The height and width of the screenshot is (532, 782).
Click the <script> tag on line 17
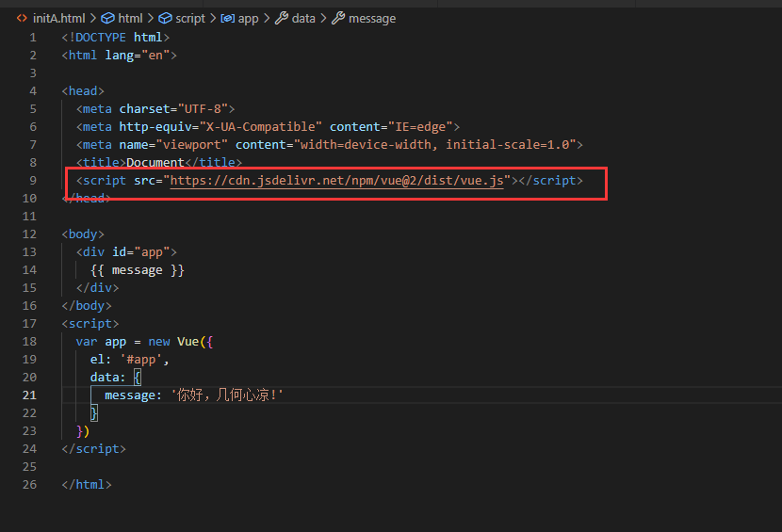click(90, 324)
